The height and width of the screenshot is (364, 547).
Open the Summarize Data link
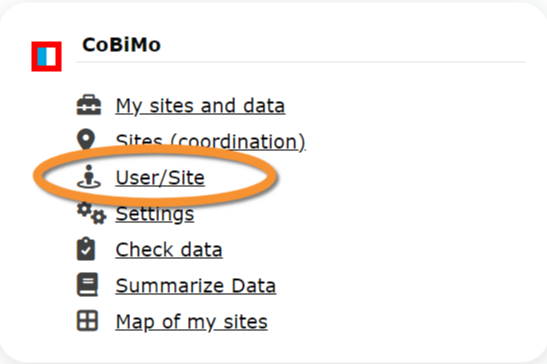(196, 286)
